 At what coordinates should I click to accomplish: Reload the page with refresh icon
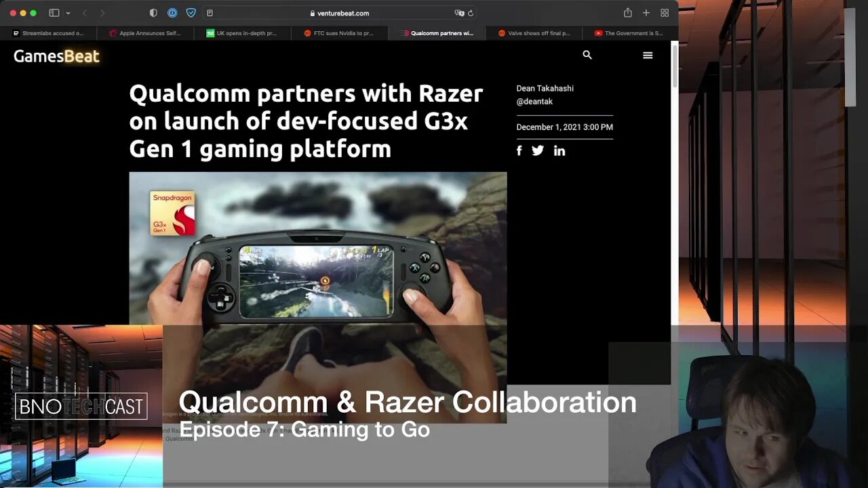471,13
